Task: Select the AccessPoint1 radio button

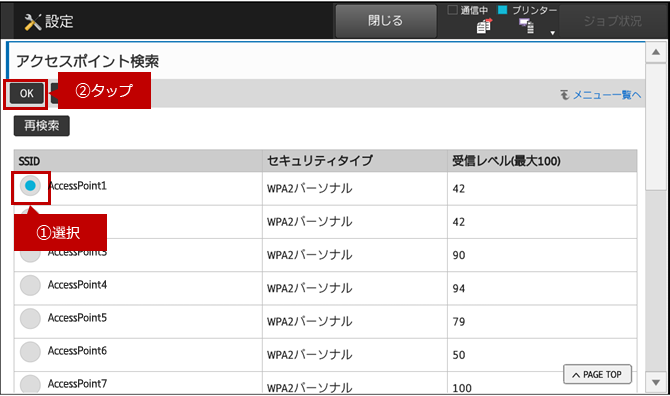Action: pos(30,186)
